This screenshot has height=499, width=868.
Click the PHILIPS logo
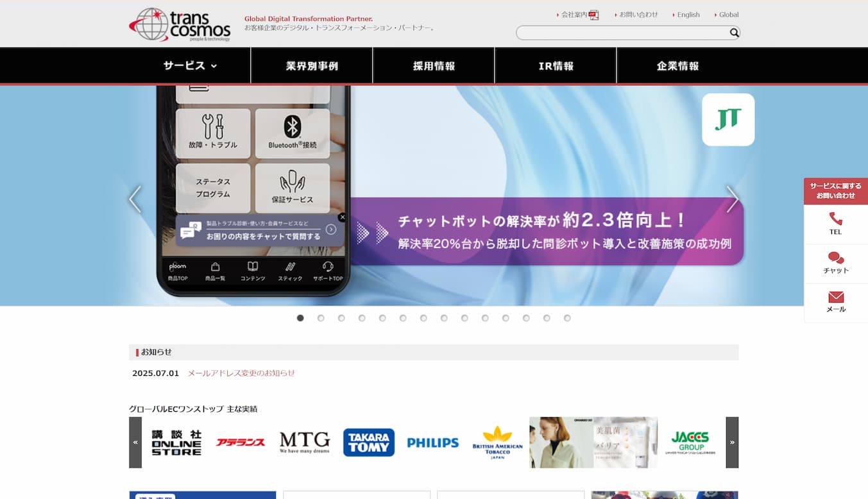(x=433, y=443)
